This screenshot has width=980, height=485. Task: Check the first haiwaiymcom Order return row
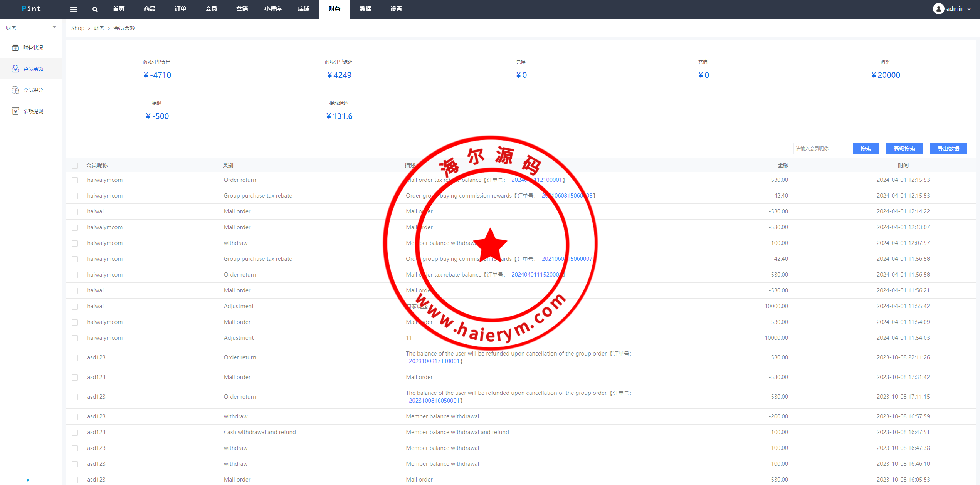(75, 180)
